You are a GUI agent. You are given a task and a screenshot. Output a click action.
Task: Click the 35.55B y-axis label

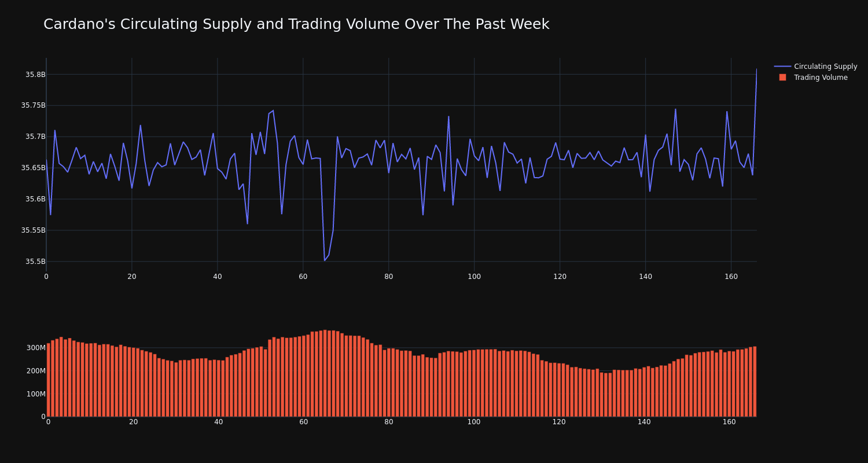pyautogui.click(x=33, y=230)
